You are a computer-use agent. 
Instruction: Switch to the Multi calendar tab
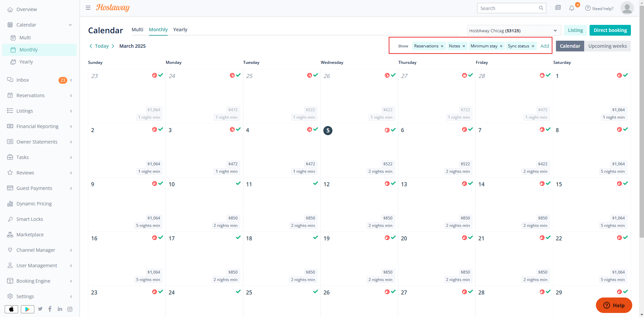click(x=137, y=30)
